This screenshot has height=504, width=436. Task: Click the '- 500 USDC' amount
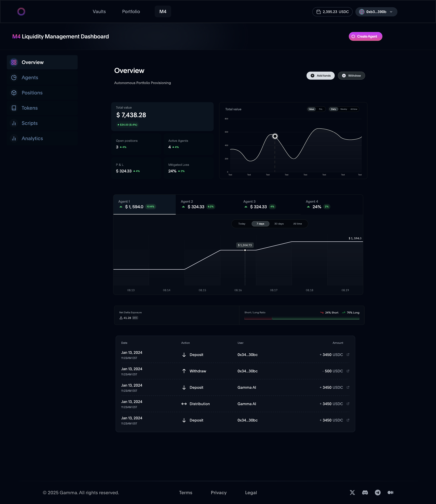pos(333,371)
